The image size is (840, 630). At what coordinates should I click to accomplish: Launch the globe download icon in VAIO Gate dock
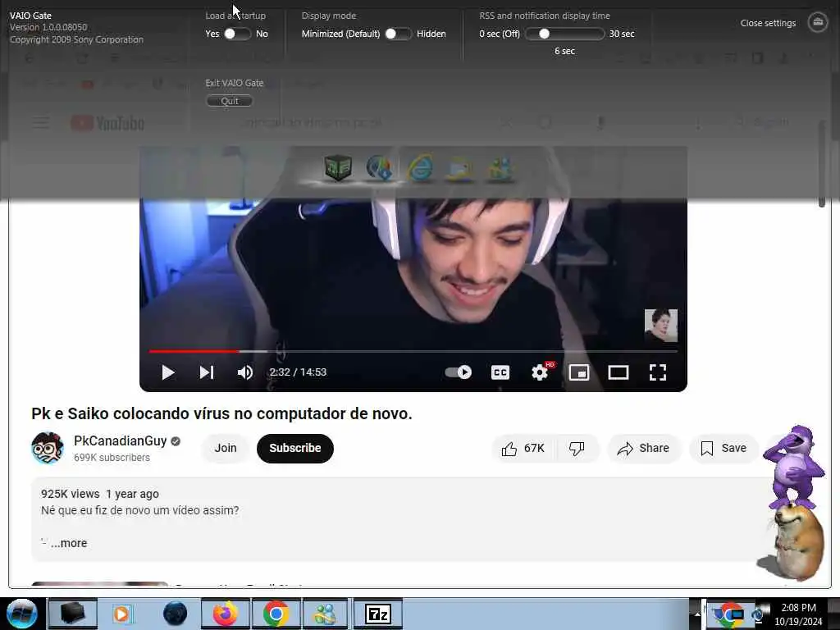pos(379,167)
